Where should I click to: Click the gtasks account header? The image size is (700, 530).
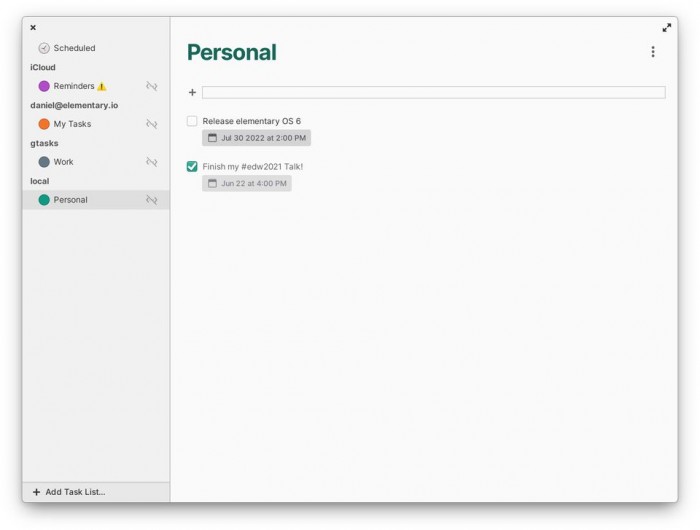point(44,143)
